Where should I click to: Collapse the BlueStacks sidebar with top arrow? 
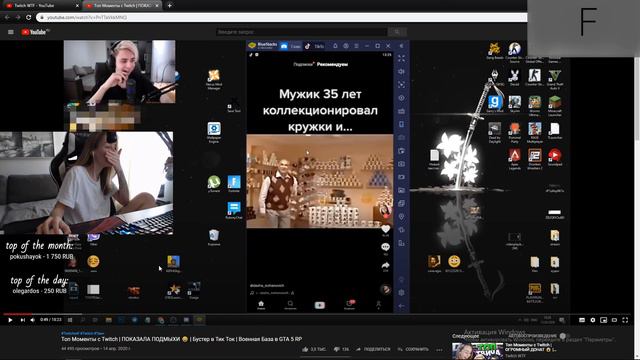(402, 46)
